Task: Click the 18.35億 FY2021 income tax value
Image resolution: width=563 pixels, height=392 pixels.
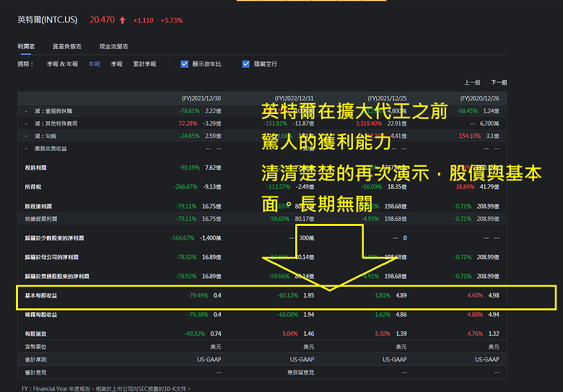Action: [397, 187]
